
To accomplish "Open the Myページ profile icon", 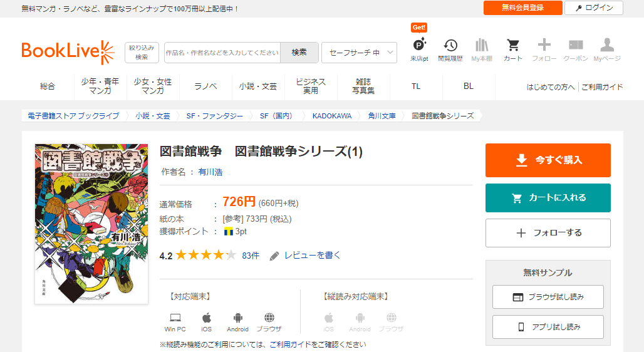I will [x=607, y=49].
